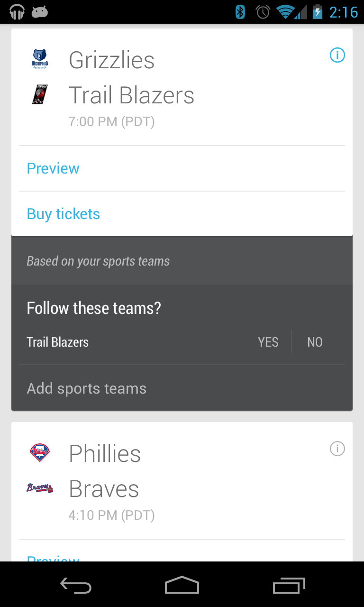Tap the Wi-Fi status icon
This screenshot has width=364, height=607.
tap(286, 12)
